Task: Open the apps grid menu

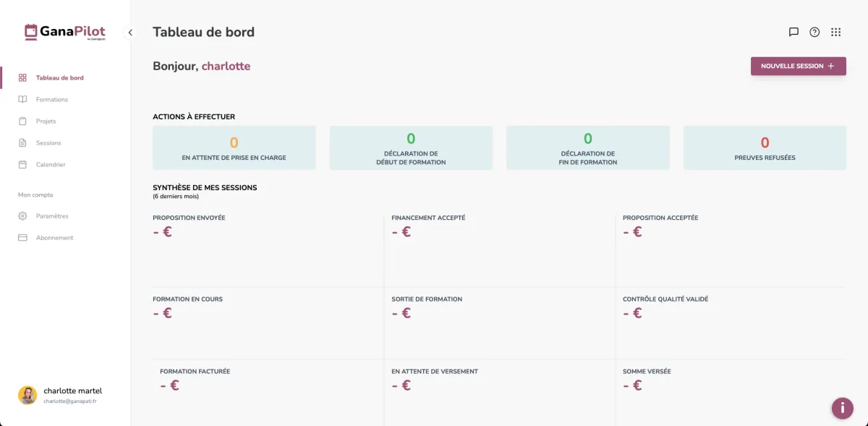Action: pos(836,32)
